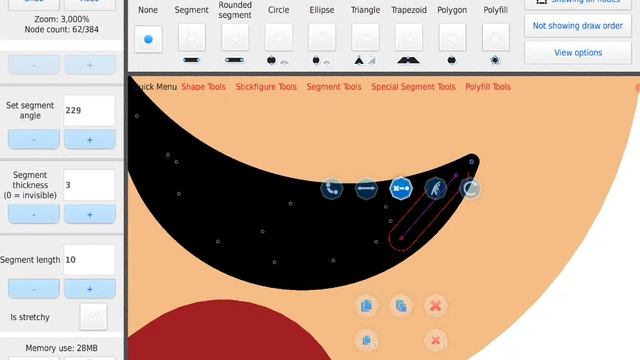Viewport: 640px width, 360px height.
Task: Open Stickfigure Tools in the quick menu
Action: point(266,87)
